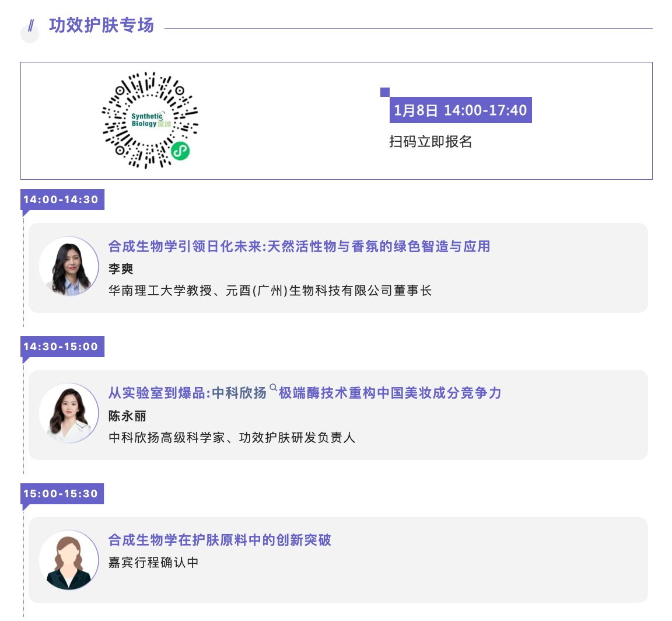Image resolution: width=672 pixels, height=621 pixels.
Task: Click speaker 李爽's profile photo
Action: [x=68, y=267]
